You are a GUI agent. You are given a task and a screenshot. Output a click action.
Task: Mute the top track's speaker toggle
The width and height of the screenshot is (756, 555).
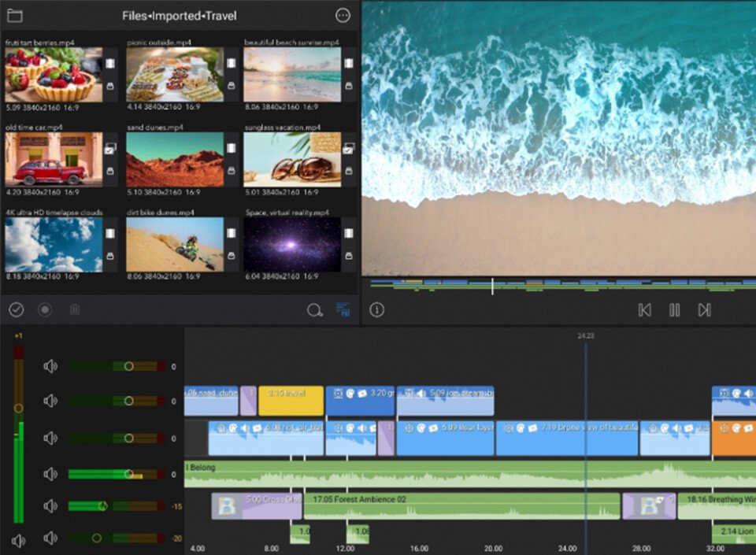tap(50, 366)
